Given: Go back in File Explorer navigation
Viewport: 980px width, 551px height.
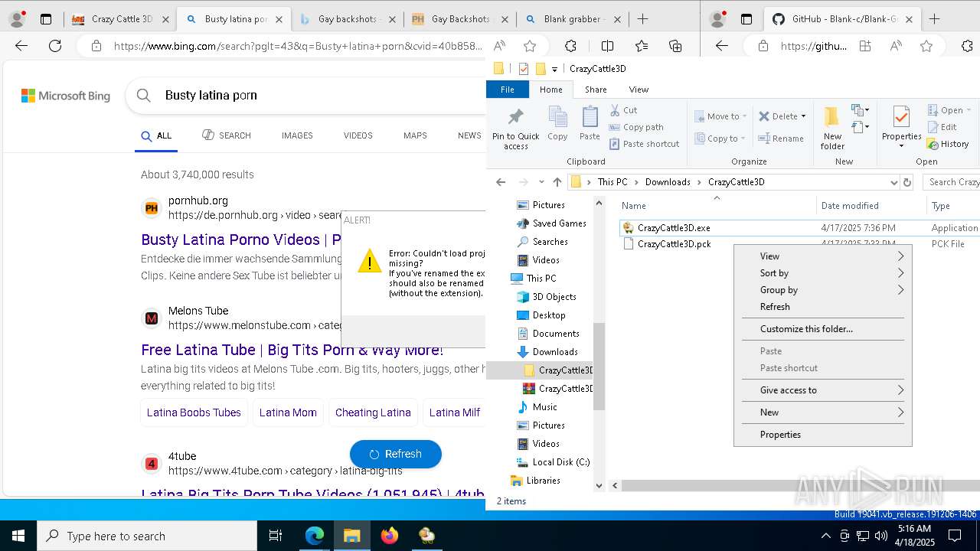Looking at the screenshot, I should pos(501,182).
